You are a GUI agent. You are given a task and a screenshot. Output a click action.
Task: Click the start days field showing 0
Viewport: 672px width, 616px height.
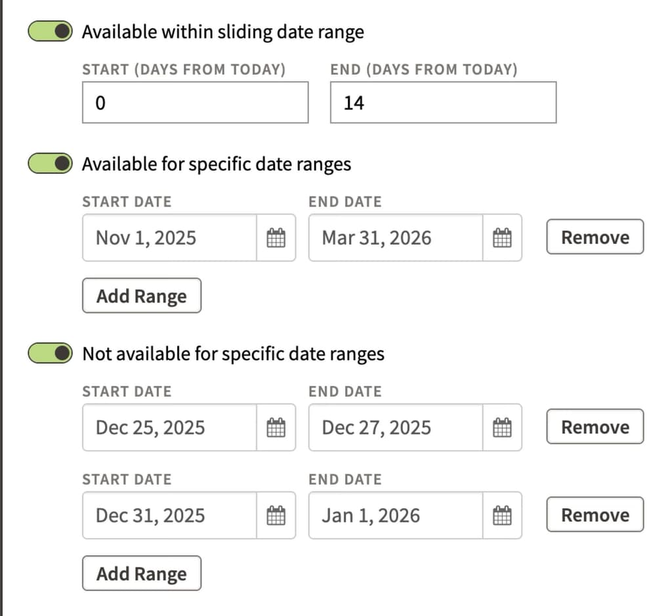(195, 102)
